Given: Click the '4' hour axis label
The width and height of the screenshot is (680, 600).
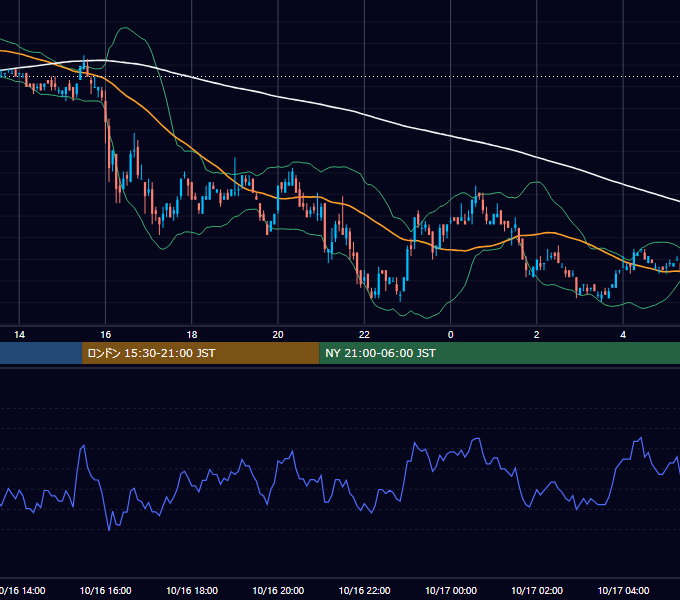Looking at the screenshot, I should pos(623,335).
